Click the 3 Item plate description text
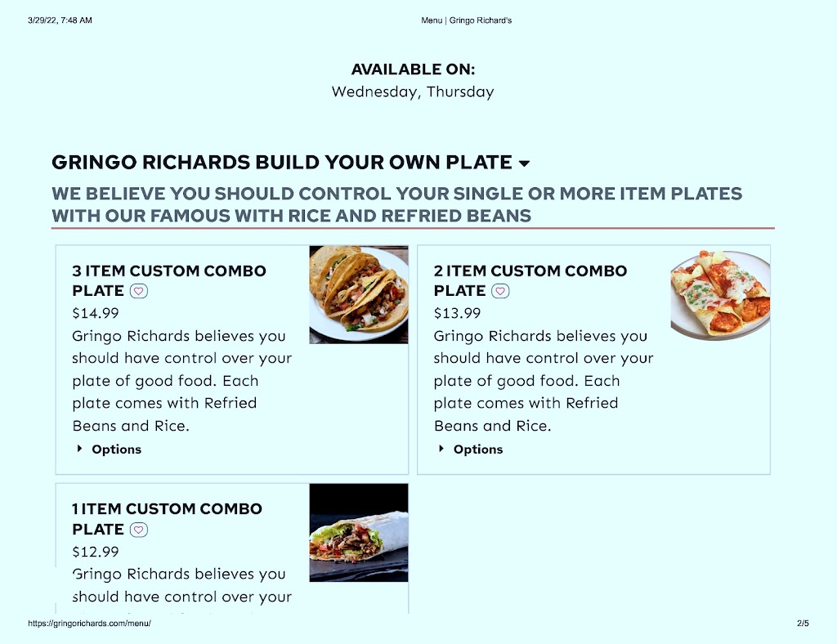This screenshot has height=644, width=837. (x=182, y=381)
